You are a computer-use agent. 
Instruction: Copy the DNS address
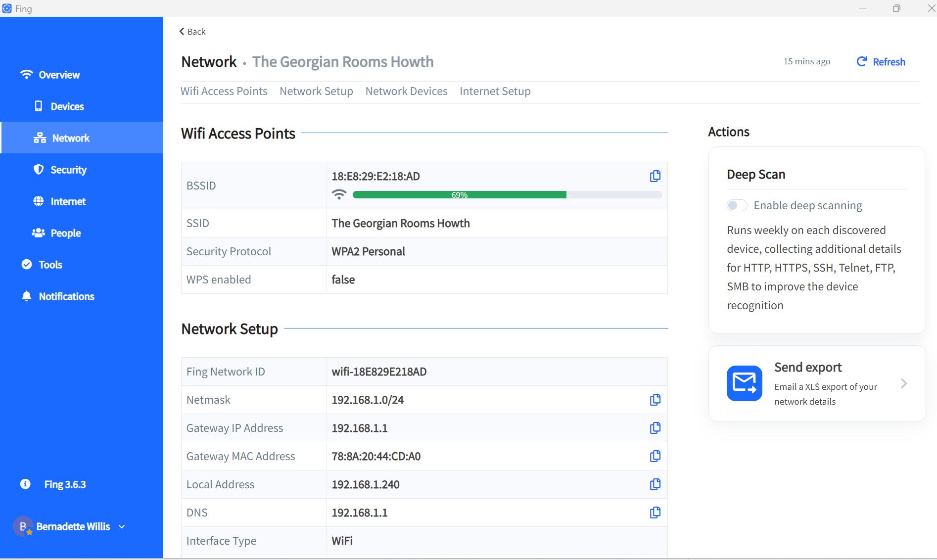pyautogui.click(x=655, y=513)
